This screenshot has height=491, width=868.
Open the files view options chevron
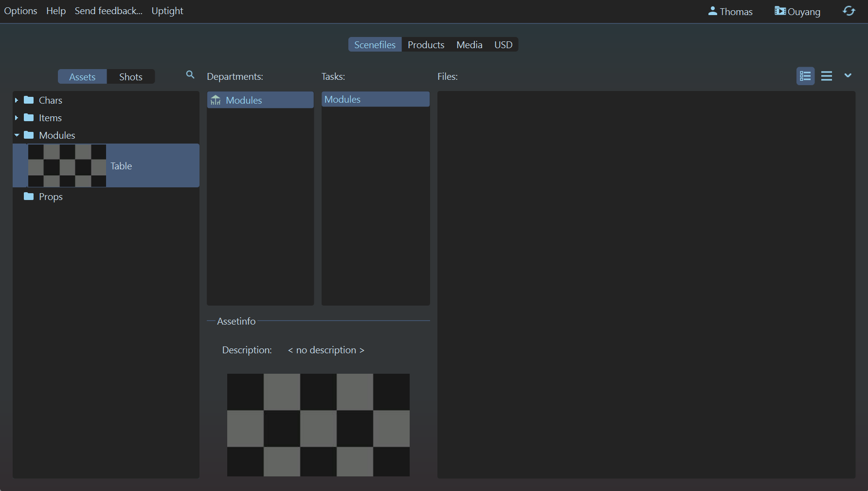coord(848,75)
